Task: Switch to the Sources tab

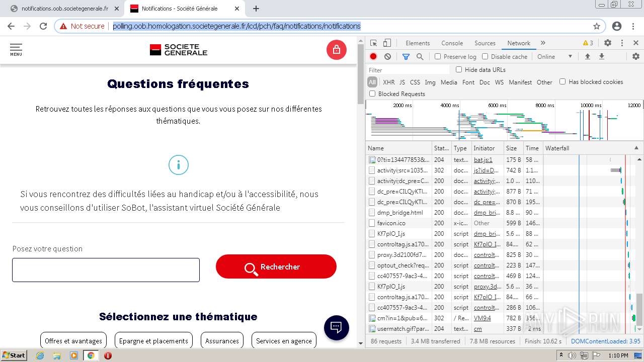Action: click(485, 43)
